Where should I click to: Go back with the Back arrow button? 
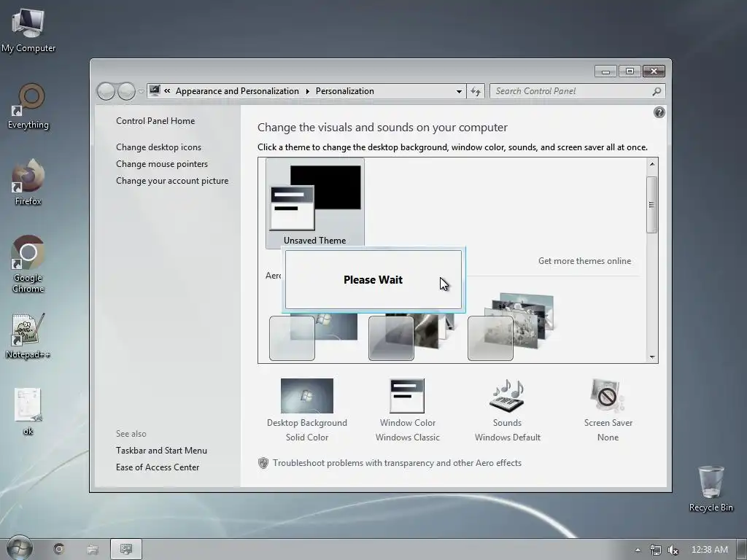point(106,91)
